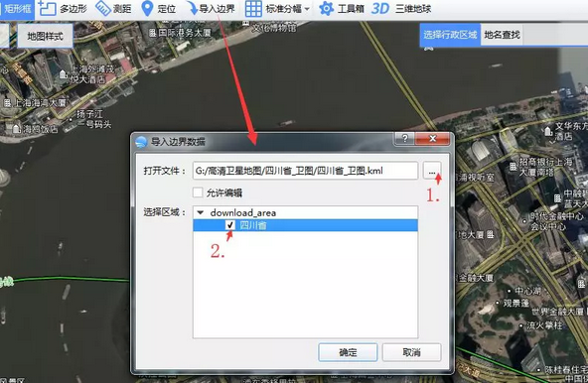Switch to 地名查找 tab

(x=502, y=35)
